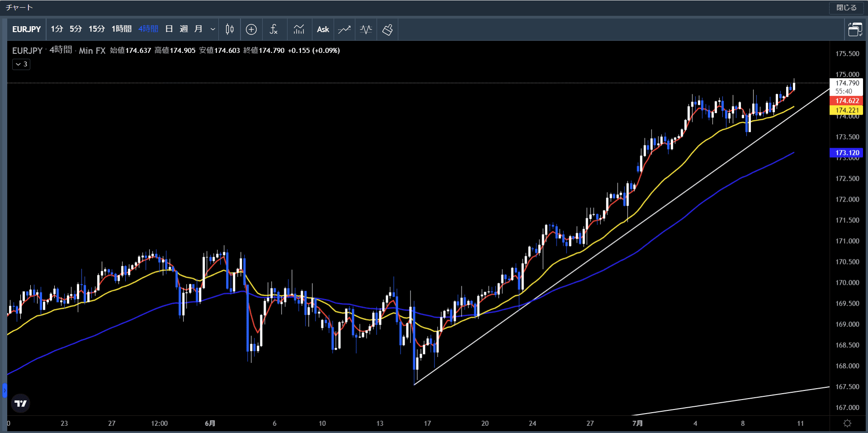Select the daily 日 timeframe
Screen dimensions: 868x433
pyautogui.click(x=169, y=29)
